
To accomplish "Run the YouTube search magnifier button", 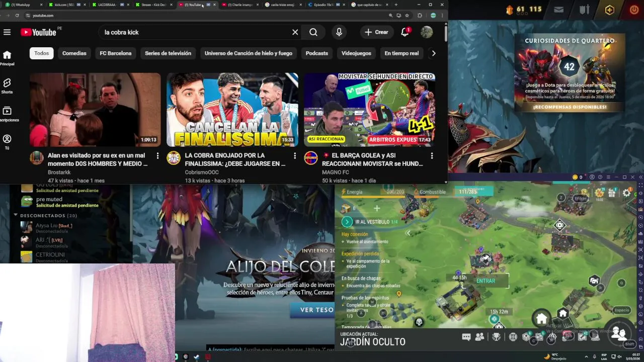I will click(x=313, y=32).
